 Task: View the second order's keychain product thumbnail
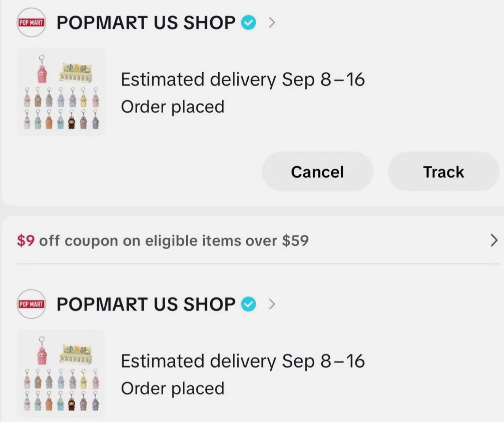61,373
